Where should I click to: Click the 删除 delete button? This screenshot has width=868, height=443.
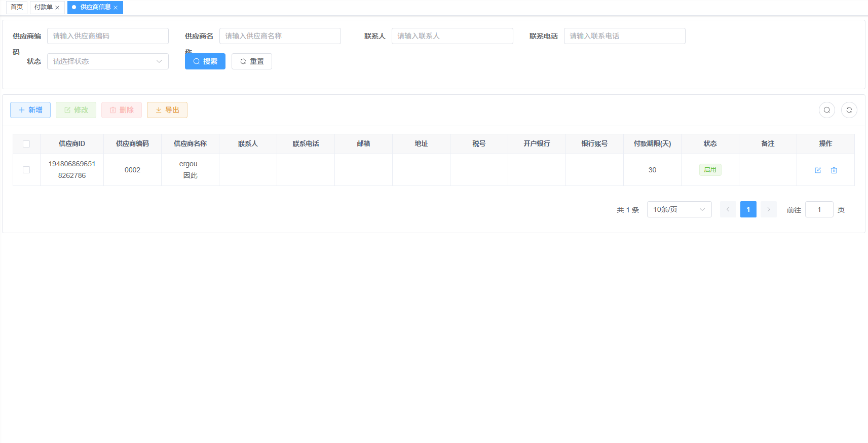click(122, 110)
